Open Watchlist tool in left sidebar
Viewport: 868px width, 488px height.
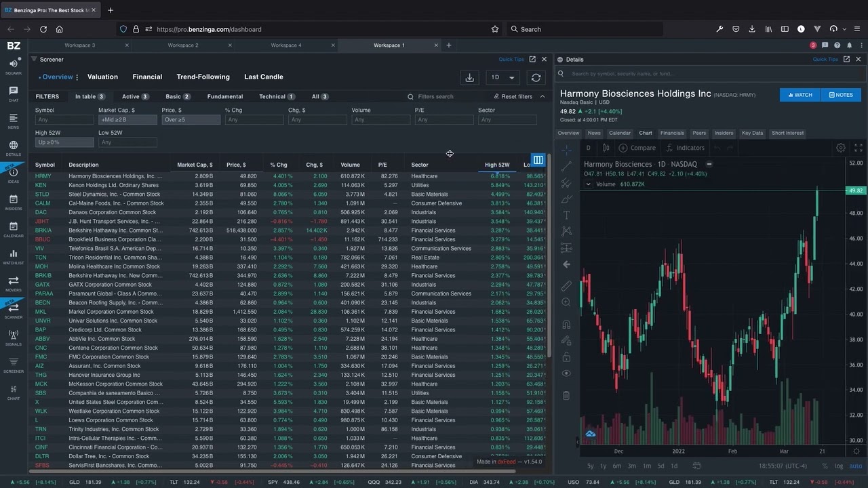pos(14,256)
